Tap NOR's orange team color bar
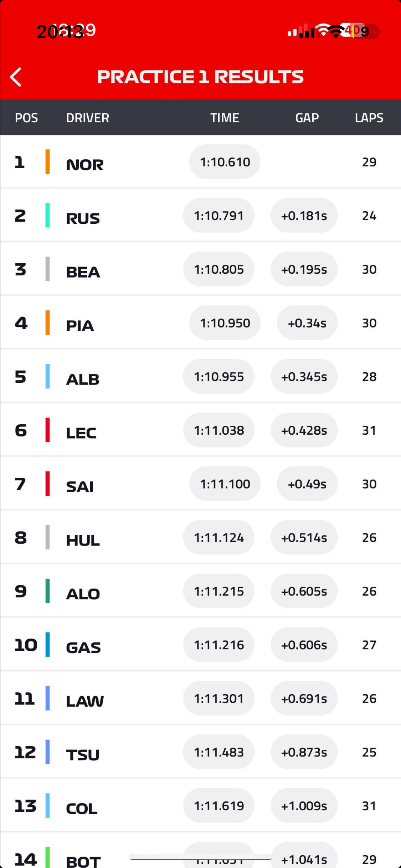Viewport: 401px width, 868px height. pos(47,162)
